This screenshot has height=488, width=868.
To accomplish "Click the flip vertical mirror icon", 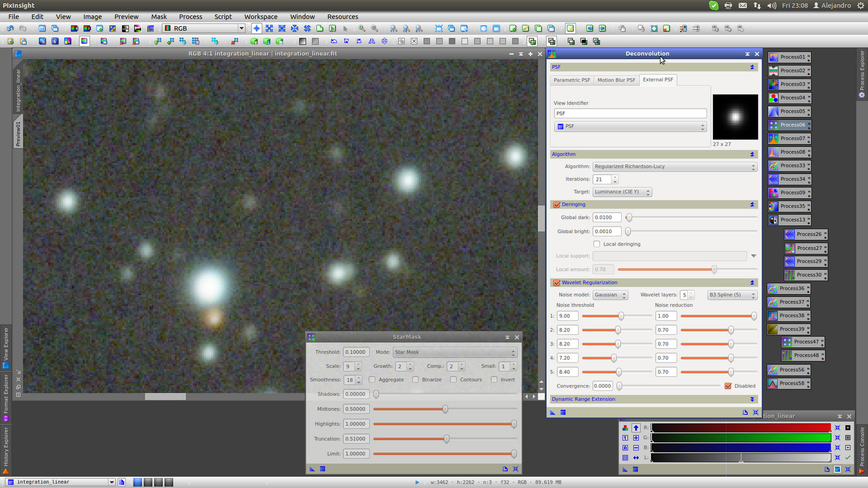I will 385,41.
